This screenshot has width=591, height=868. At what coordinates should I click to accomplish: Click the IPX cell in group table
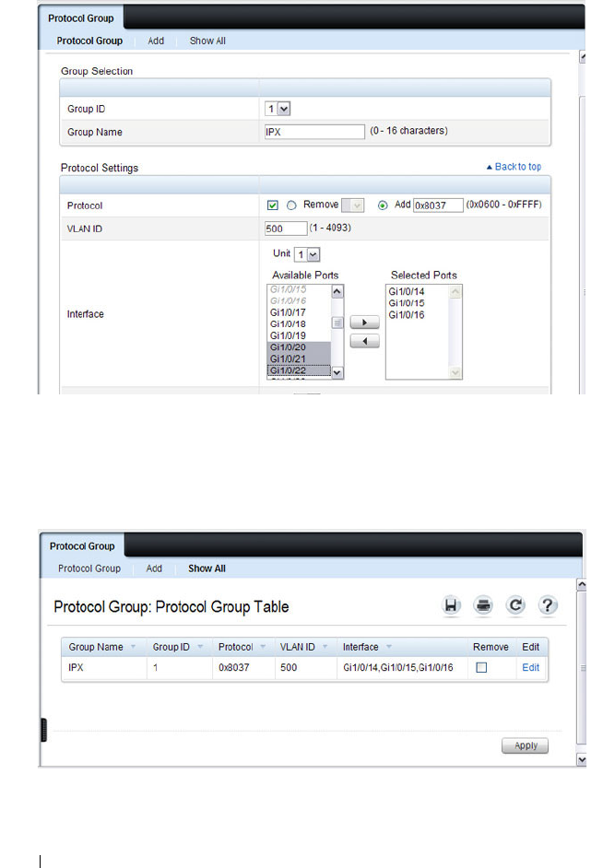coord(76,668)
